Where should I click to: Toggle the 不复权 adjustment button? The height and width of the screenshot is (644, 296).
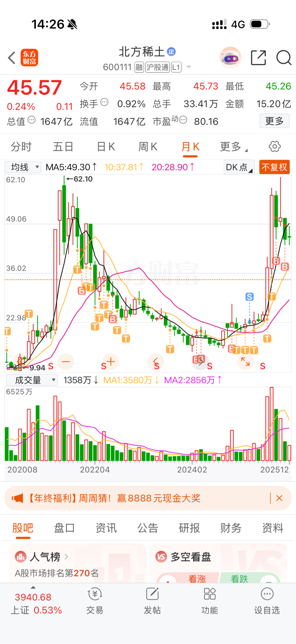[x=274, y=167]
